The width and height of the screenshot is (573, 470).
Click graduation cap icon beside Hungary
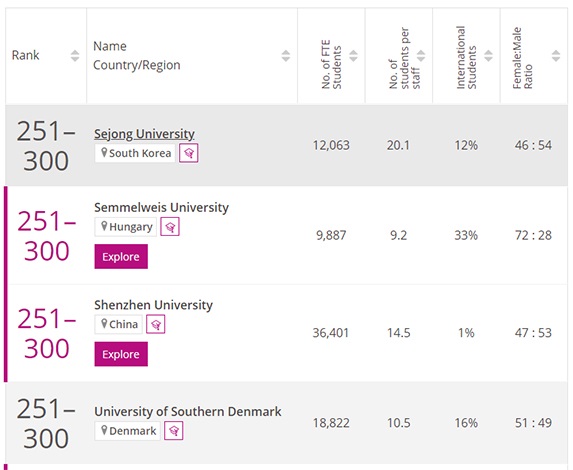coord(170,227)
